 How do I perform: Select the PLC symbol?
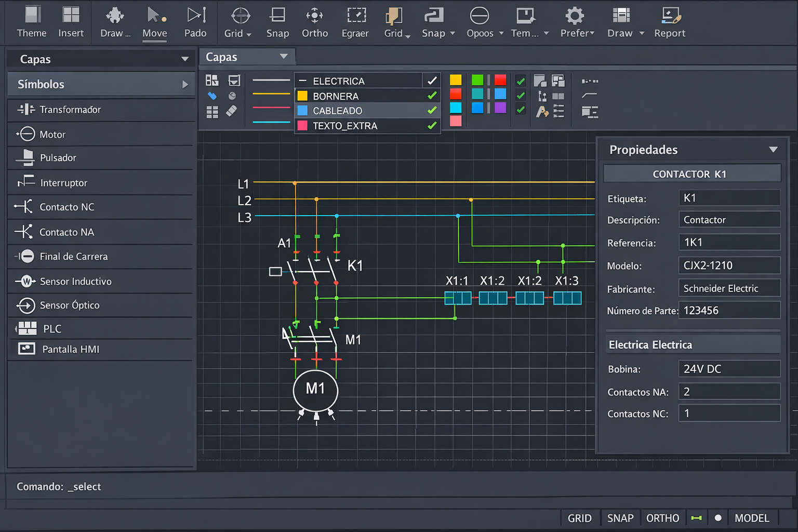101,328
